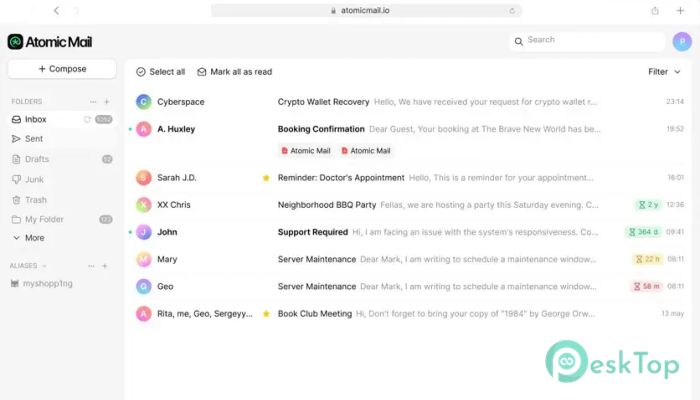Open Book Club Meeting email
The image size is (700, 400).
pos(409,314)
